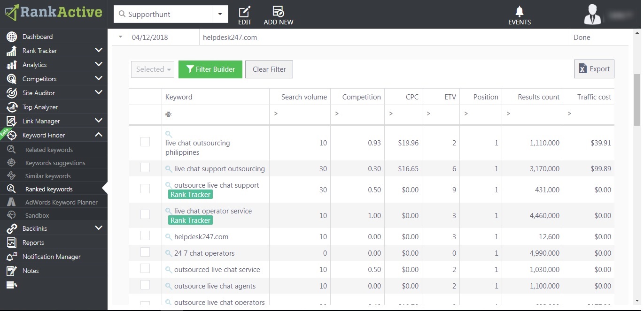Click the Backlinks chain icon
This screenshot has width=644, height=311.
coord(12,228)
